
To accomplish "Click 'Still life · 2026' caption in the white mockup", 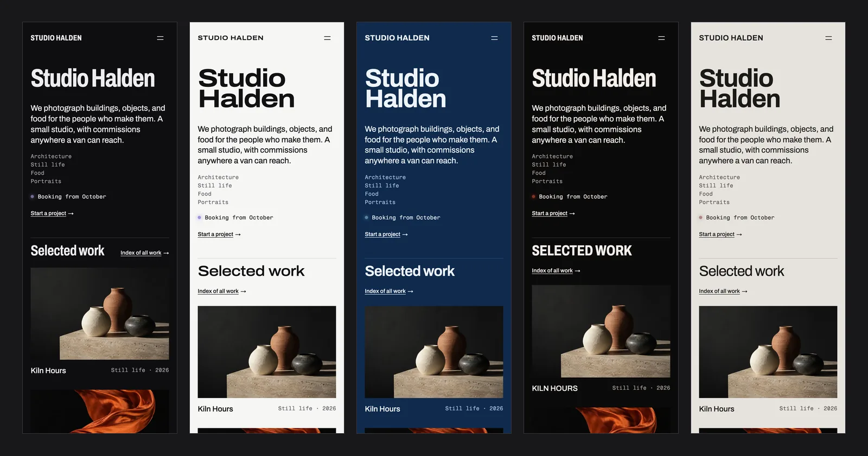I will point(307,409).
